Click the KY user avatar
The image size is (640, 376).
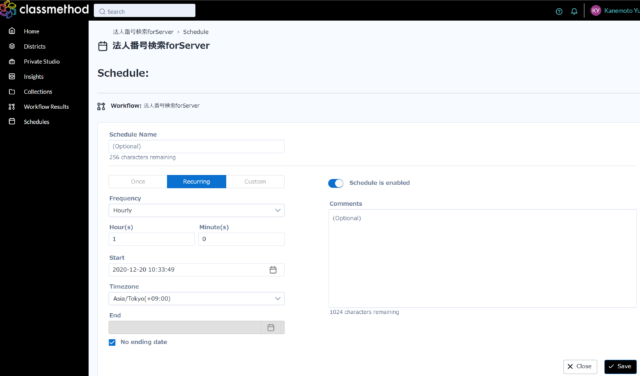(596, 11)
